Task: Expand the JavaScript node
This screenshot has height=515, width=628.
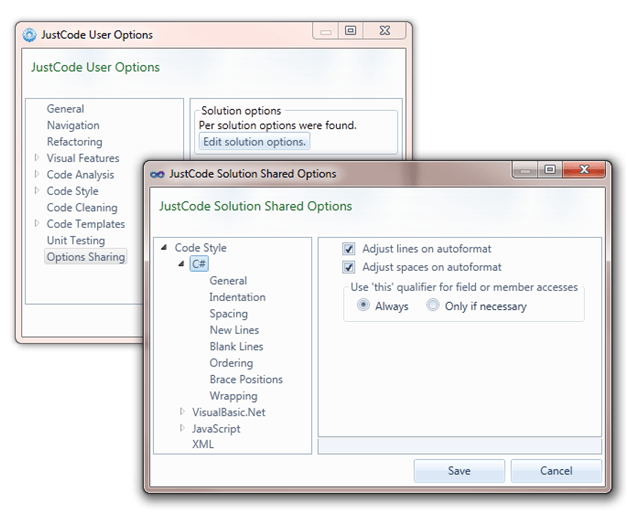Action: click(182, 428)
